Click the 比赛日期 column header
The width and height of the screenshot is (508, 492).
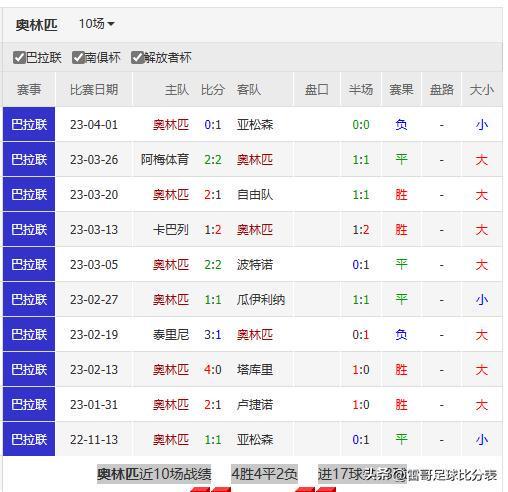(94, 90)
